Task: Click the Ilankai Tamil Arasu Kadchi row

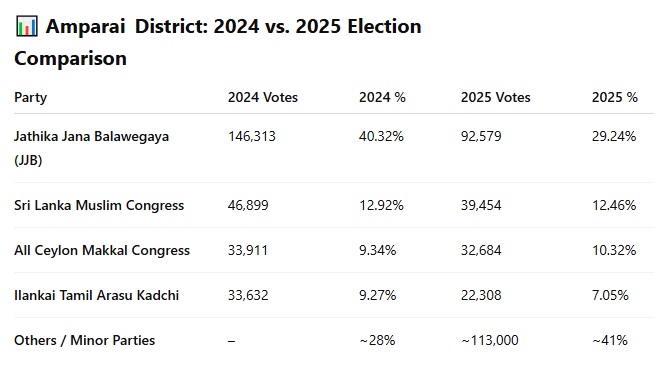Action: 334,295
